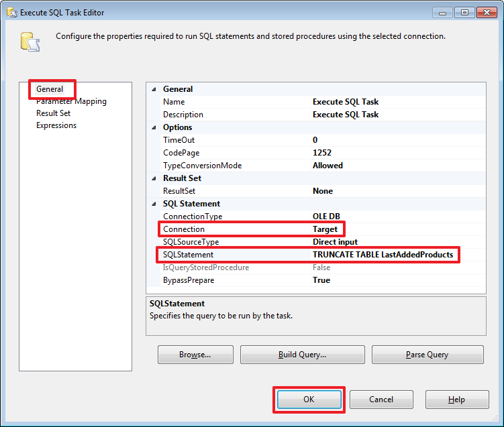
Task: Open Help for the task editor
Action: [457, 400]
